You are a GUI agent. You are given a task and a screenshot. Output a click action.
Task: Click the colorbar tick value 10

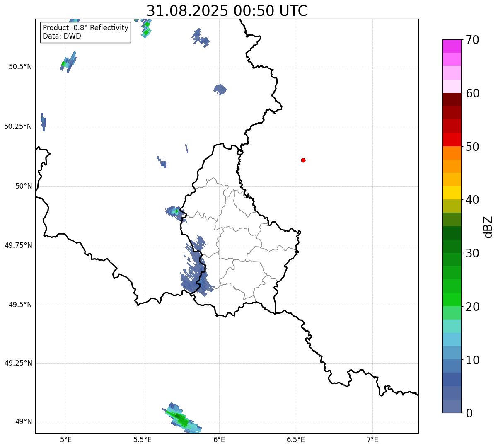(472, 360)
